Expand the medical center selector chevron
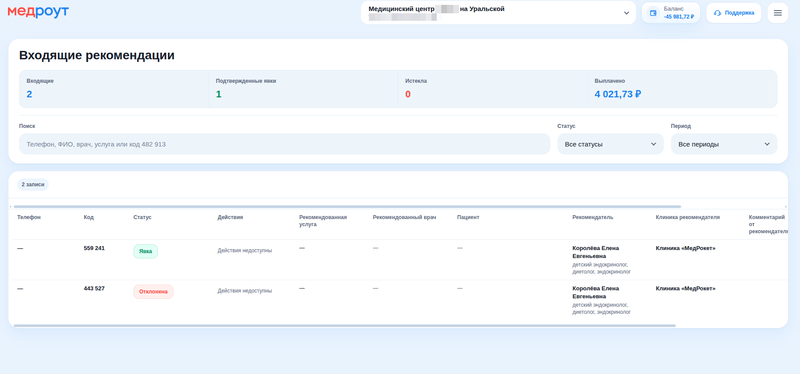 [627, 13]
